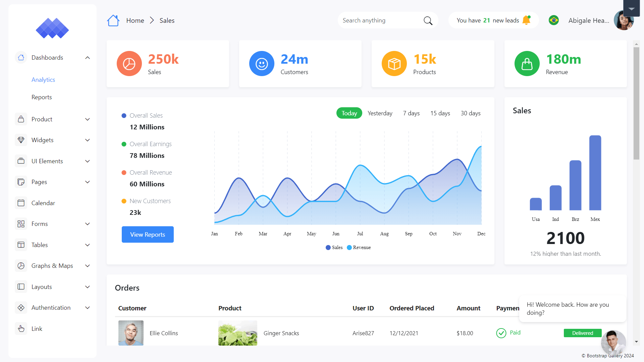Select the 7 days tab
644x362 pixels.
click(x=411, y=113)
